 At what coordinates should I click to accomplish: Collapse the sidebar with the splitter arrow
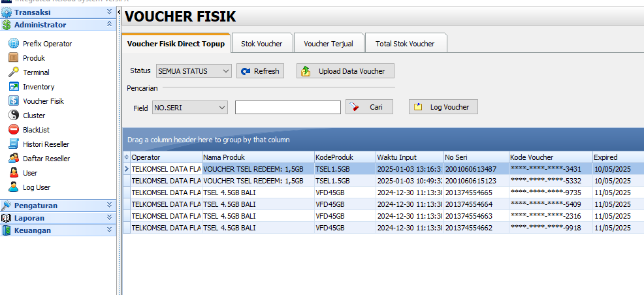pos(119,12)
